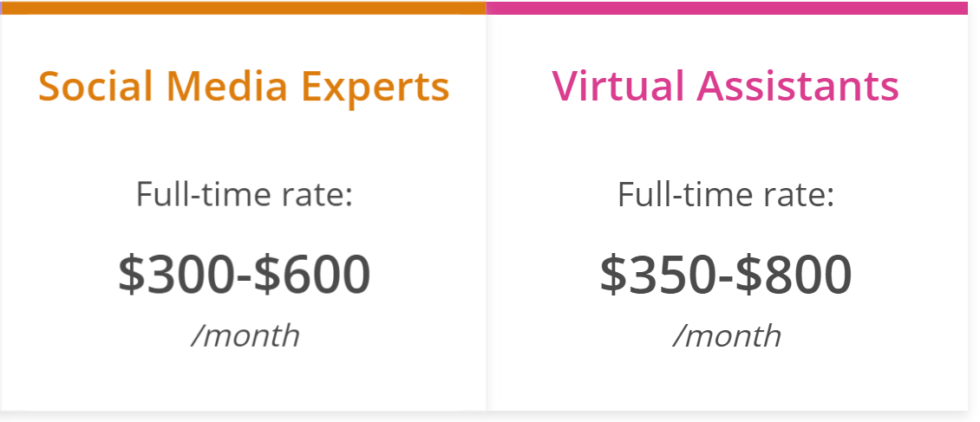This screenshot has width=980, height=422.
Task: Select the $300-$600 price range
Action: [245, 275]
